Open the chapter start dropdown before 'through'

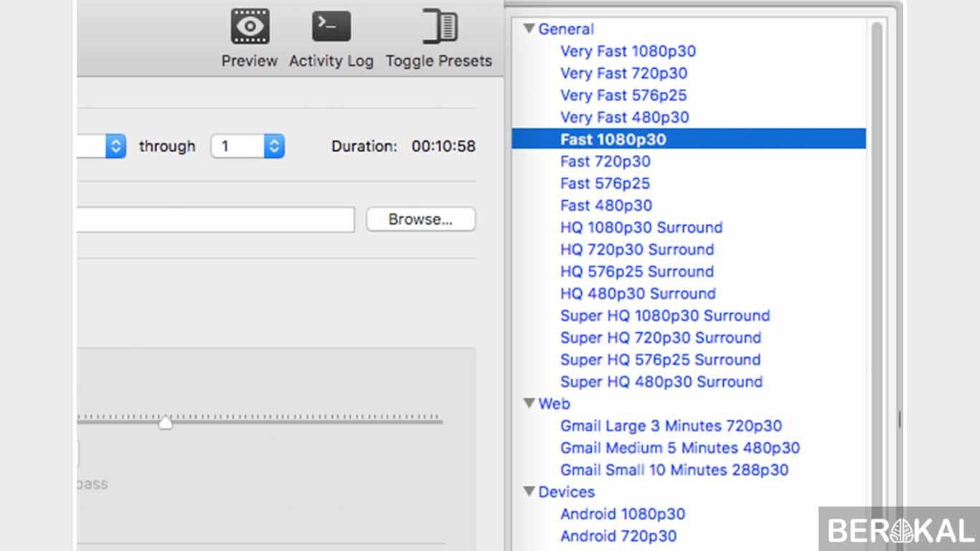click(x=102, y=146)
